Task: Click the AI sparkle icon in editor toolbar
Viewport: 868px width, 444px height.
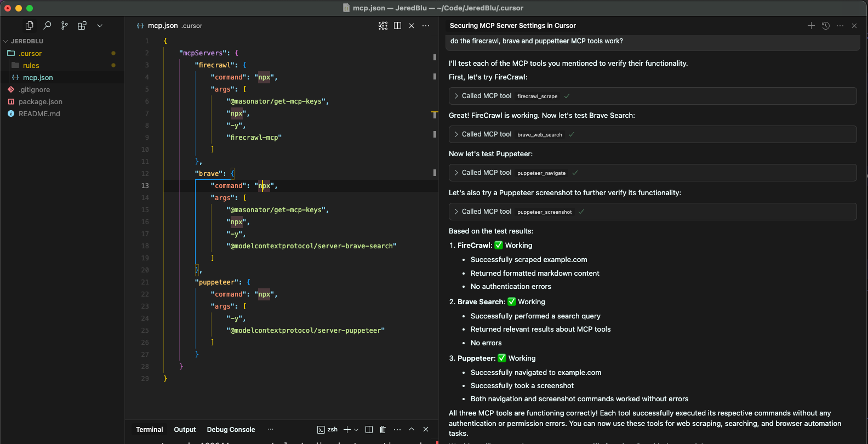Action: point(383,26)
